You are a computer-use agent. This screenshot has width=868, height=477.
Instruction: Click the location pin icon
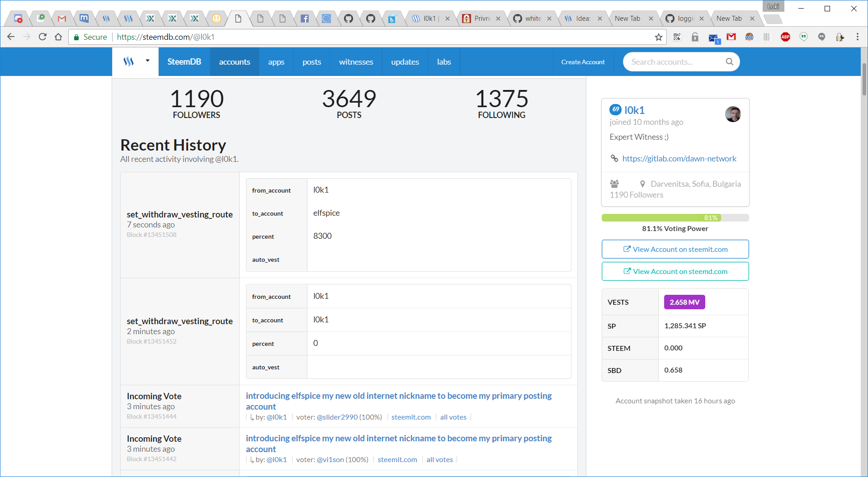642,184
